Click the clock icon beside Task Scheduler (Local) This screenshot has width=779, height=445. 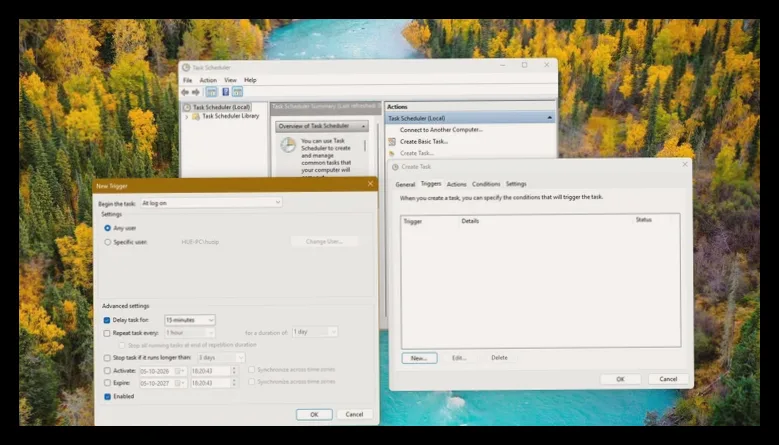coord(187,107)
